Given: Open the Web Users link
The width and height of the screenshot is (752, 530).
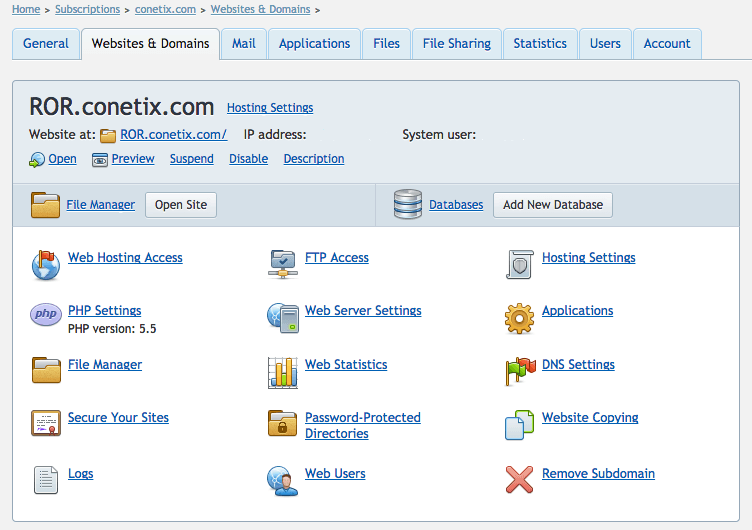Looking at the screenshot, I should pyautogui.click(x=335, y=473).
